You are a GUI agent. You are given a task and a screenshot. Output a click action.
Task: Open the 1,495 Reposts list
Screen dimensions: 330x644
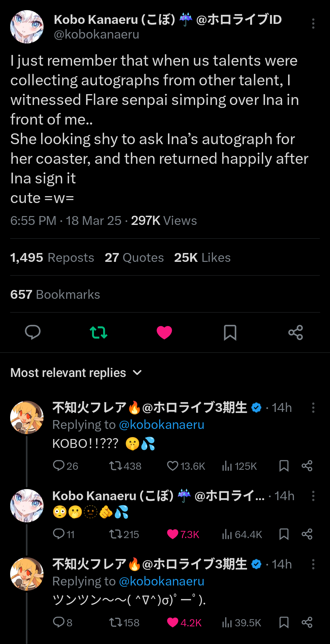(x=52, y=258)
